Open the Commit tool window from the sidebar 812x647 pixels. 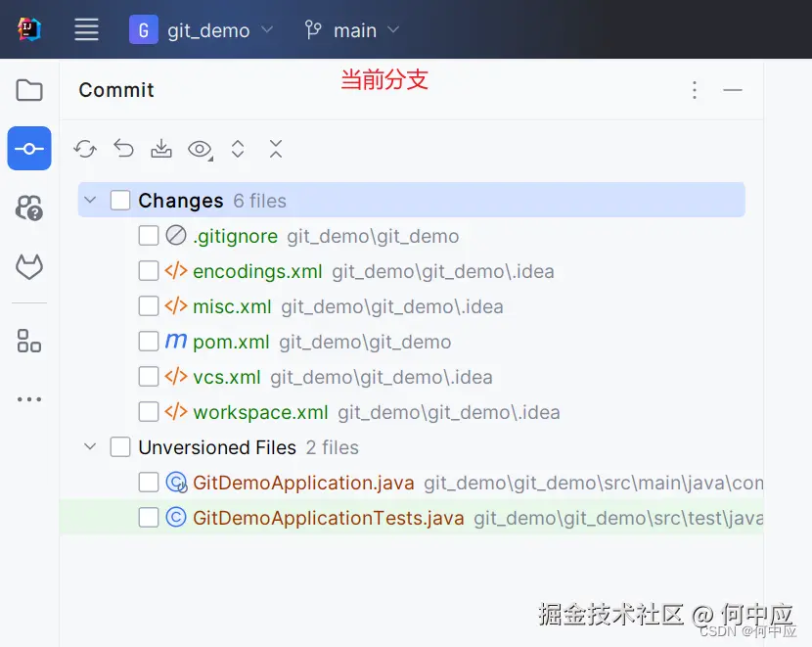29,149
